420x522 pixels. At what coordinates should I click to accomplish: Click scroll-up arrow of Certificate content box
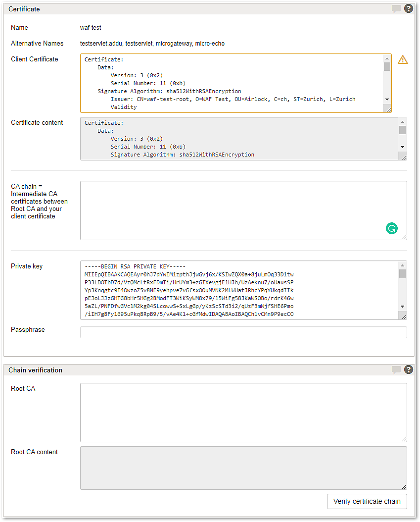402,122
